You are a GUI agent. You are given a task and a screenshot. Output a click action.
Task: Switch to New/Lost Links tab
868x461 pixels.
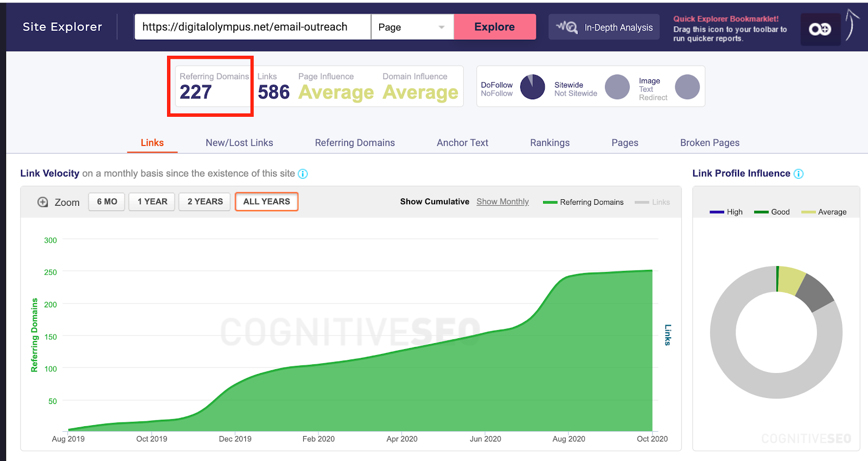(x=239, y=143)
